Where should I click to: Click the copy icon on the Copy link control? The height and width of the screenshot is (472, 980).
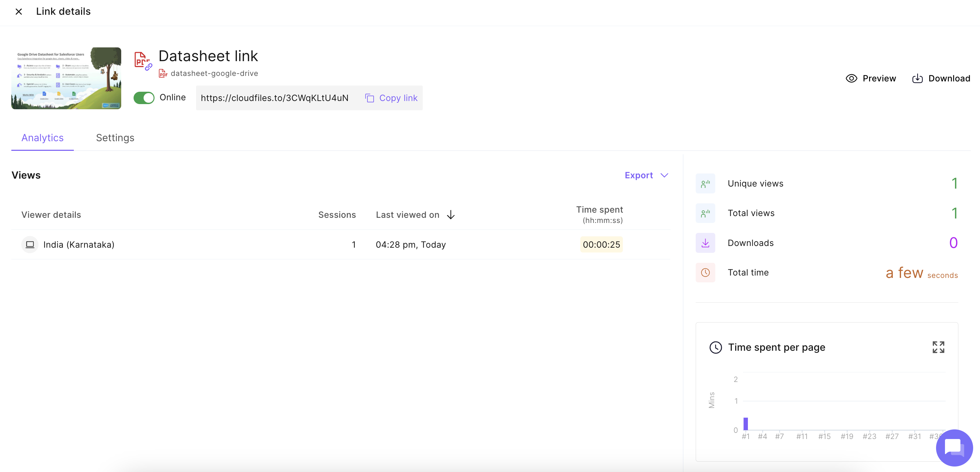pos(369,98)
